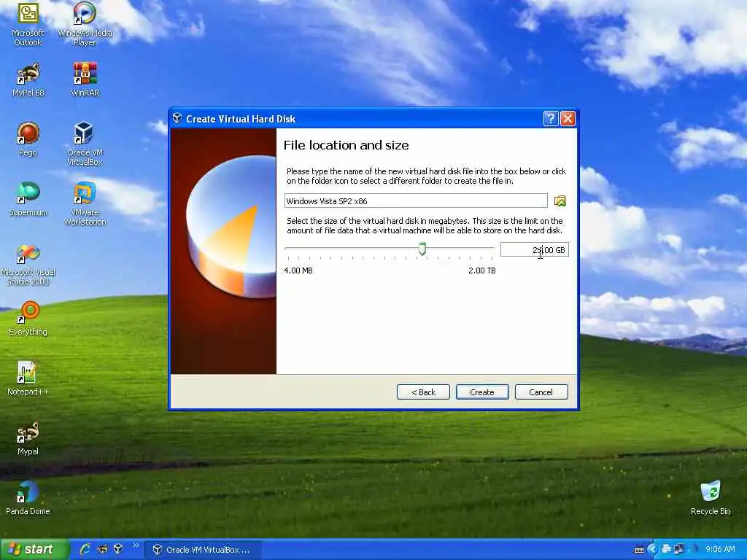The image size is (747, 560).
Task: Click the keyboard icon in system tray
Action: [639, 550]
